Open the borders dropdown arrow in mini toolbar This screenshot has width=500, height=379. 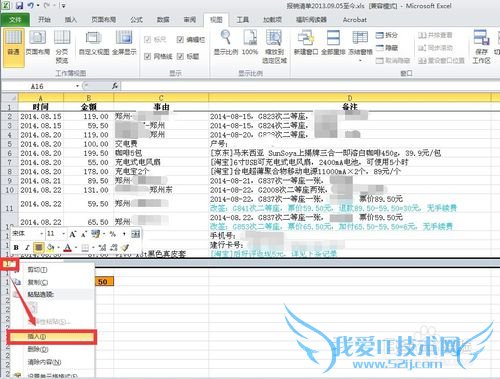pyautogui.click(x=93, y=248)
